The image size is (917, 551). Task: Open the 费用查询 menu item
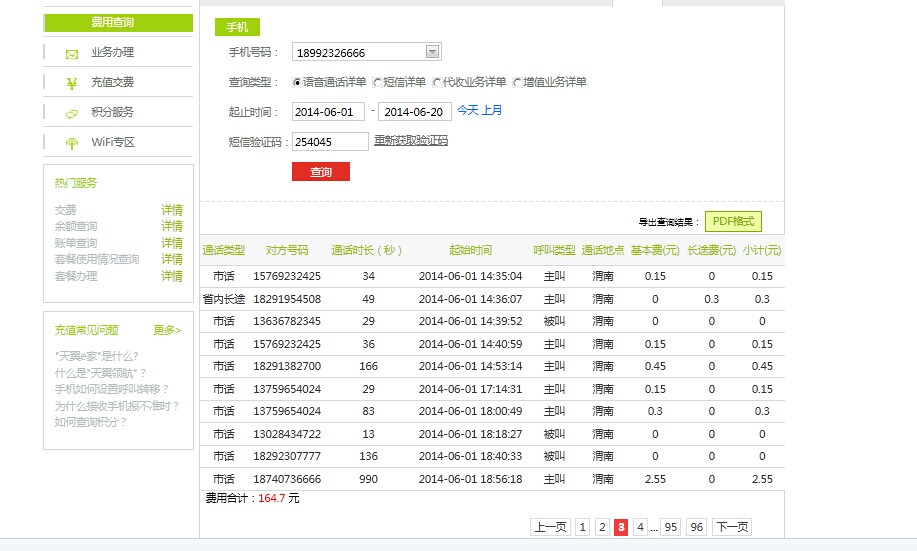tap(118, 22)
